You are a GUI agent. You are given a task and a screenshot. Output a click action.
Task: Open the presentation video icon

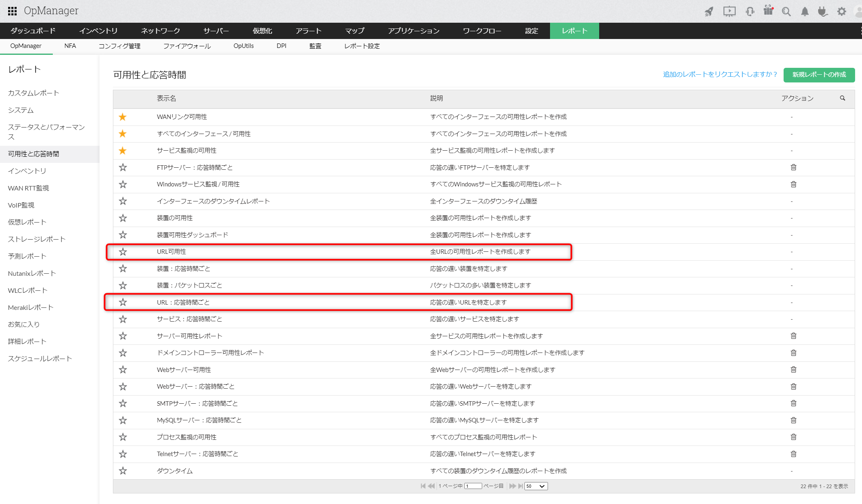click(729, 11)
